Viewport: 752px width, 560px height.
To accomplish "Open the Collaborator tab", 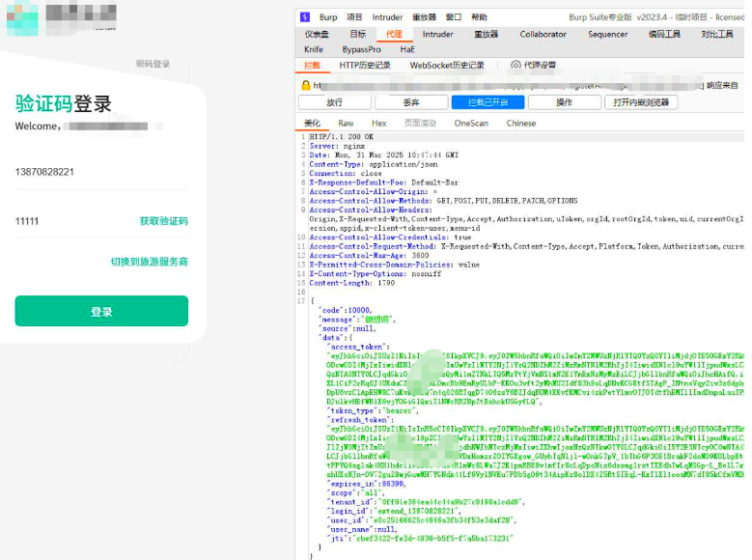I will 543,34.
